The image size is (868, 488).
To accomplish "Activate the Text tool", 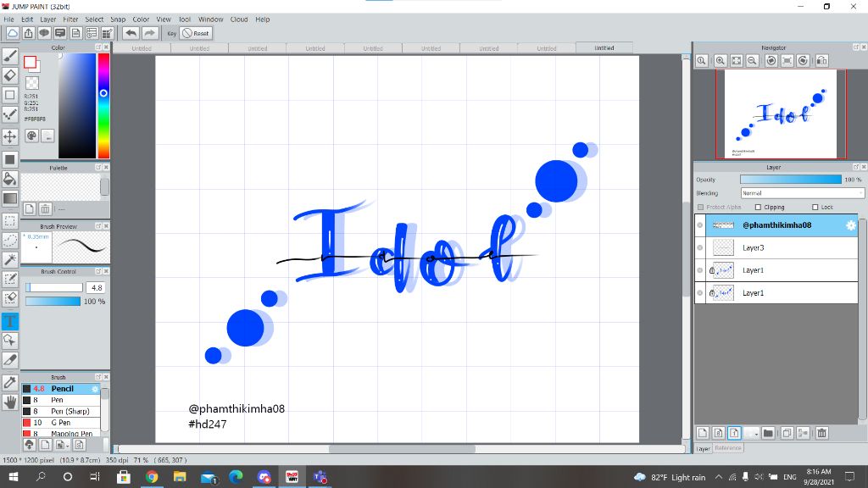I will [10, 321].
